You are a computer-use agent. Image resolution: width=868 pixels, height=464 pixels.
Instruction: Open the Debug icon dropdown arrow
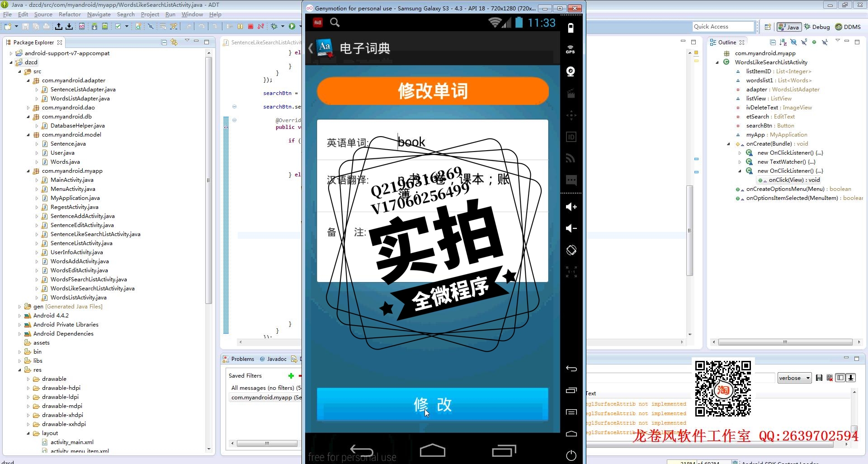283,27
